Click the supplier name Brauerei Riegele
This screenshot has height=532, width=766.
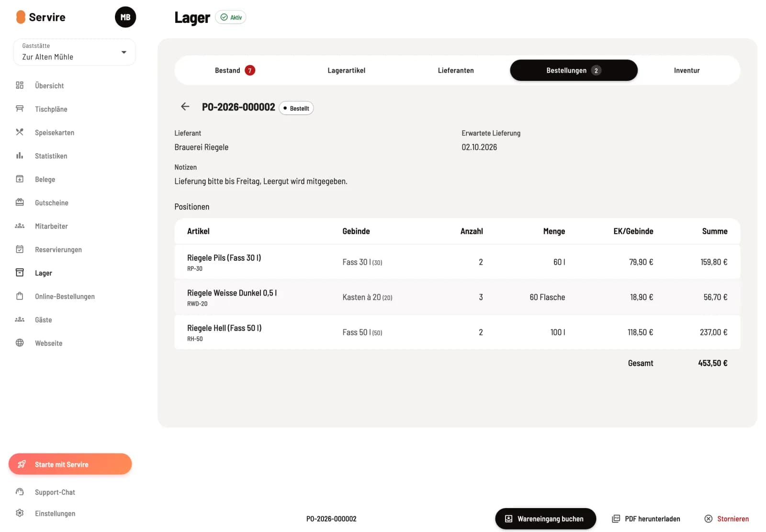coord(201,147)
